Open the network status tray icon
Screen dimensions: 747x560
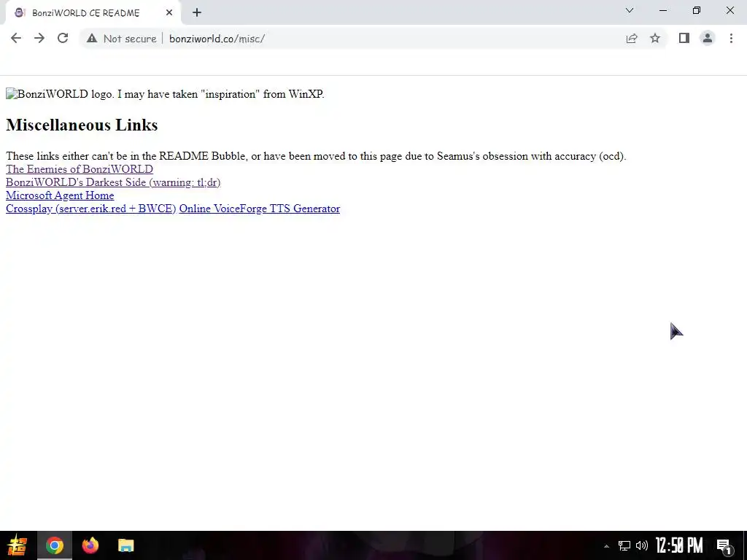pos(624,545)
